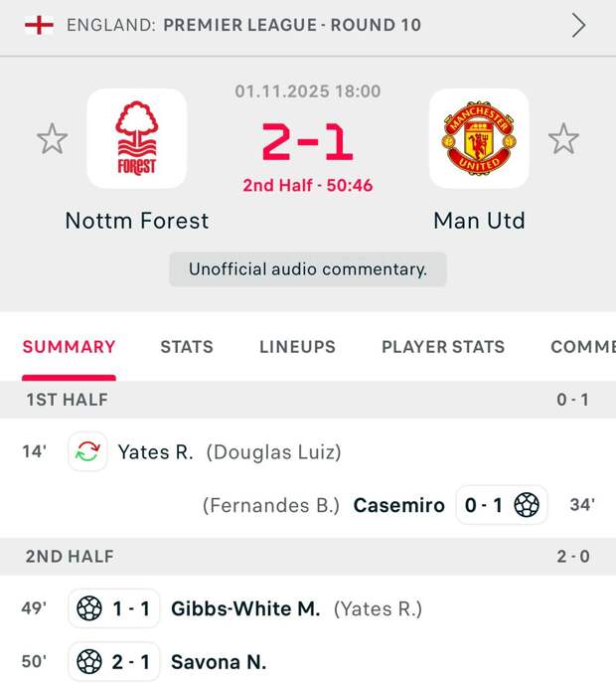
Task: Open the Manchester United club crest
Action: pyautogui.click(x=478, y=139)
